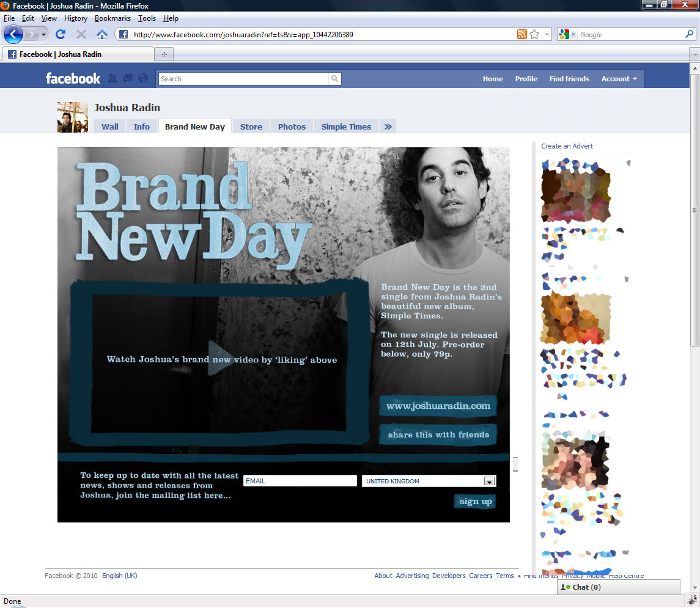The height and width of the screenshot is (608, 700).
Task: Open the Edit menu
Action: tap(28, 18)
